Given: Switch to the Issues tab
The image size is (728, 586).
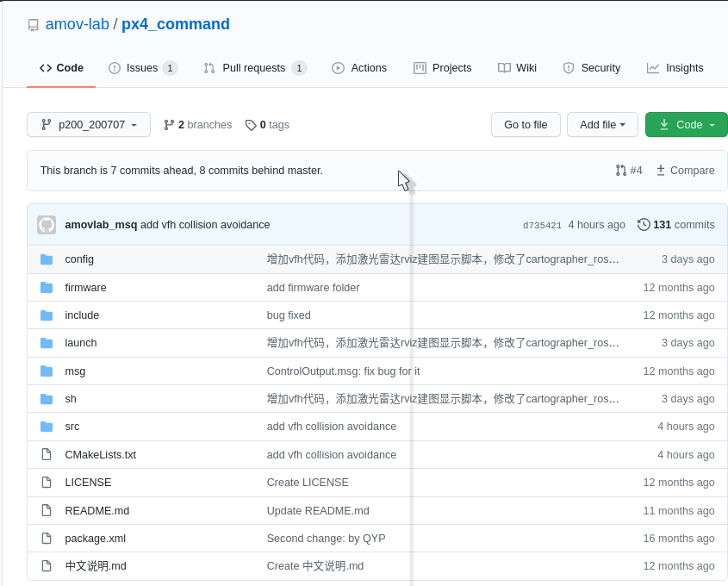Looking at the screenshot, I should [143, 68].
